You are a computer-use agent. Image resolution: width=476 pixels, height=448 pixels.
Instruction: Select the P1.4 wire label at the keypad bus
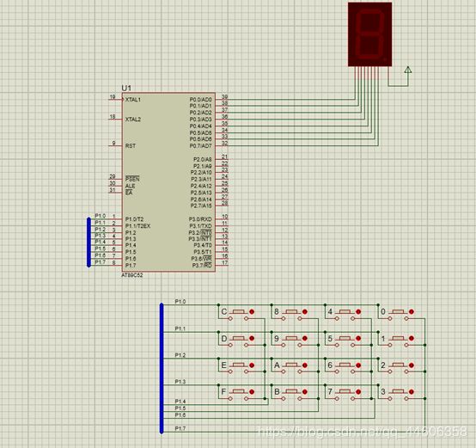[x=180, y=402]
